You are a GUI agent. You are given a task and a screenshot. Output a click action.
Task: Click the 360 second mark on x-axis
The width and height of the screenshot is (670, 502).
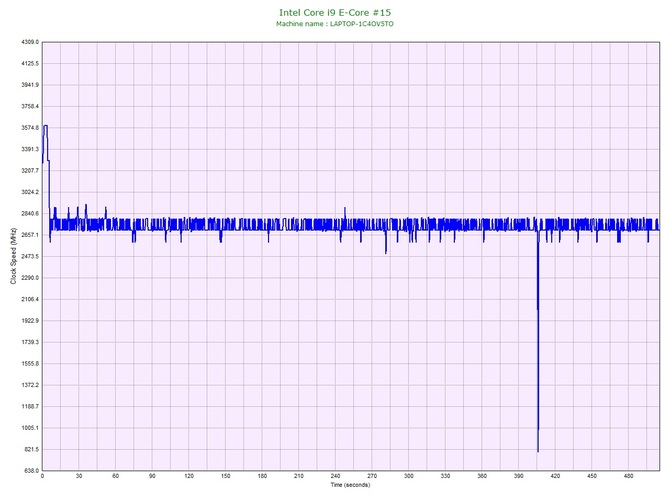[482, 477]
